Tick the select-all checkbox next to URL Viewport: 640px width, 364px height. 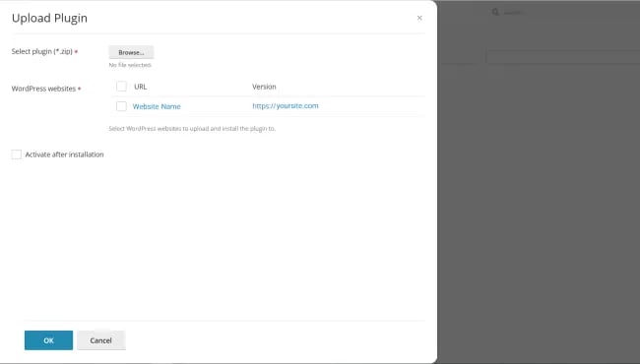121,87
